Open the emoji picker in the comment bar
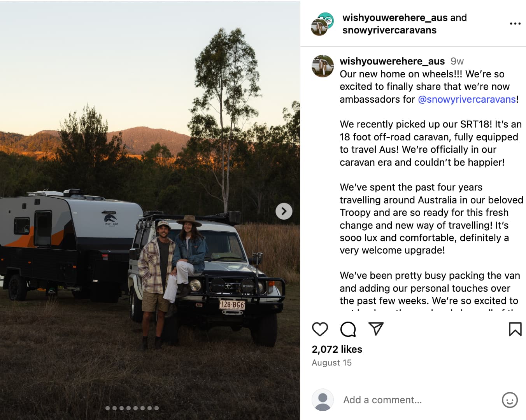526x420 pixels. (x=510, y=400)
